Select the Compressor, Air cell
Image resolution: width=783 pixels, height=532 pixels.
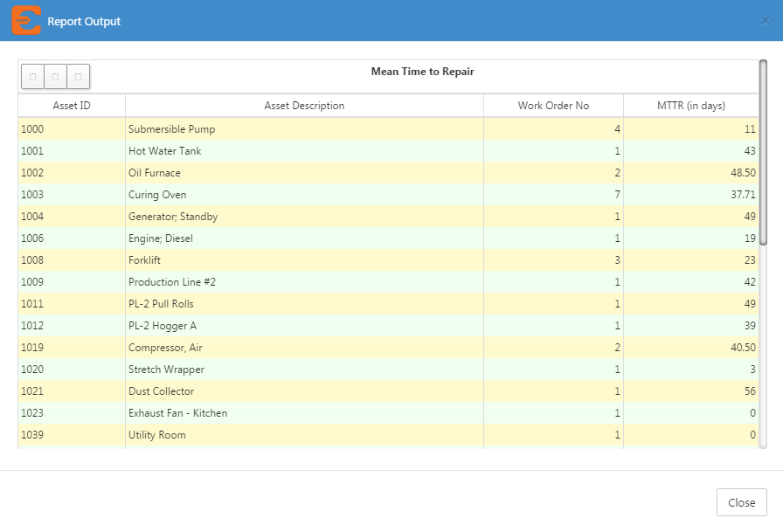click(304, 348)
